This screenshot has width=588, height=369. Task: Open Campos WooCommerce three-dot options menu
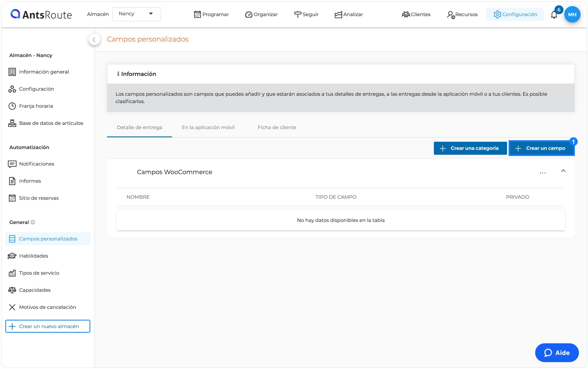(542, 173)
